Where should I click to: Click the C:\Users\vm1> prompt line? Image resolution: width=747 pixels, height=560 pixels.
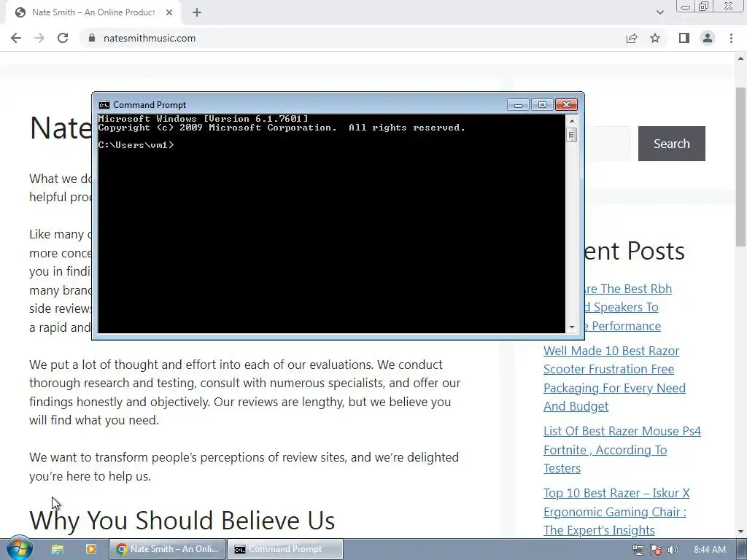pos(136,145)
